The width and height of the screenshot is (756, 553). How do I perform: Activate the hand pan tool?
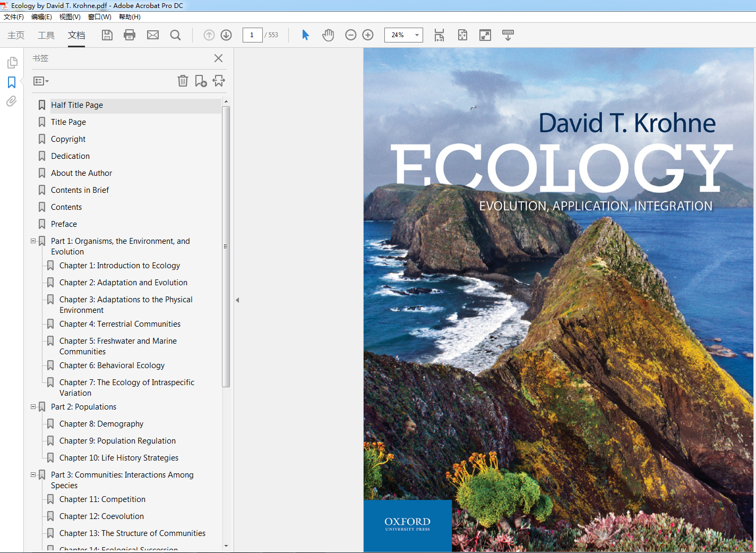(x=328, y=35)
